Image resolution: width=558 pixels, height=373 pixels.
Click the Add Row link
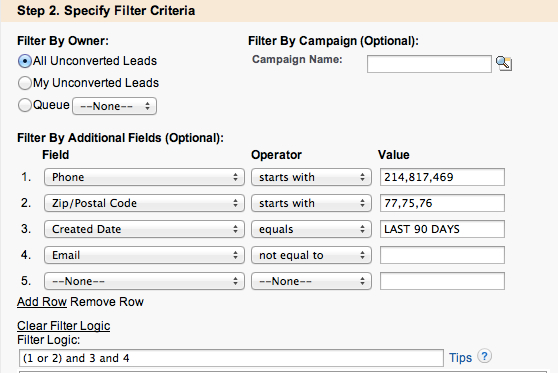tap(42, 302)
